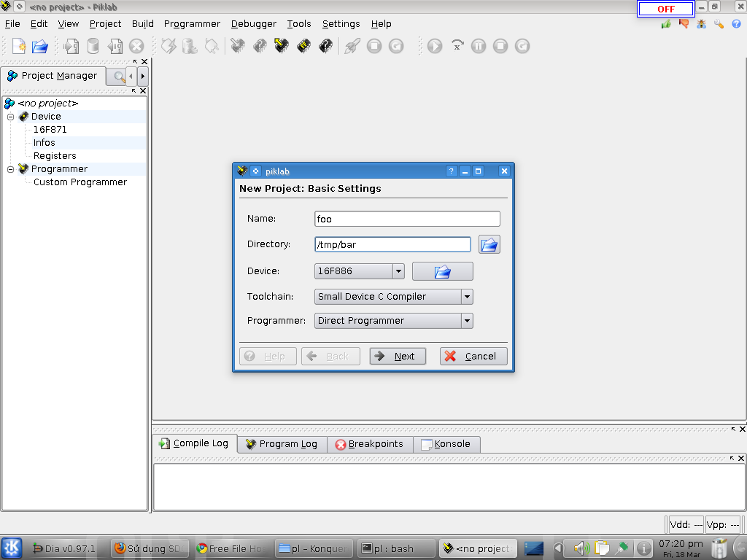Open the Debugger menu
This screenshot has width=747, height=560.
click(x=253, y=23)
